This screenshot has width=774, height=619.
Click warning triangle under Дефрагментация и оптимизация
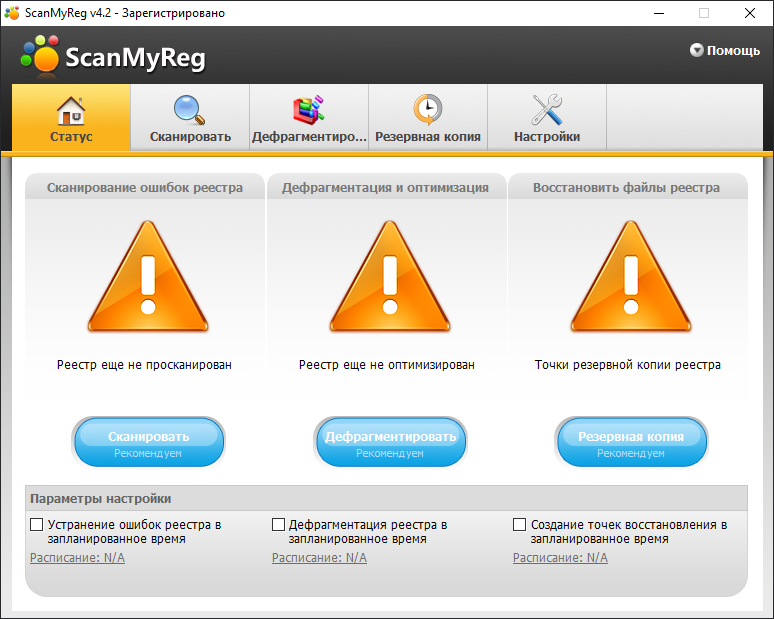[386, 279]
